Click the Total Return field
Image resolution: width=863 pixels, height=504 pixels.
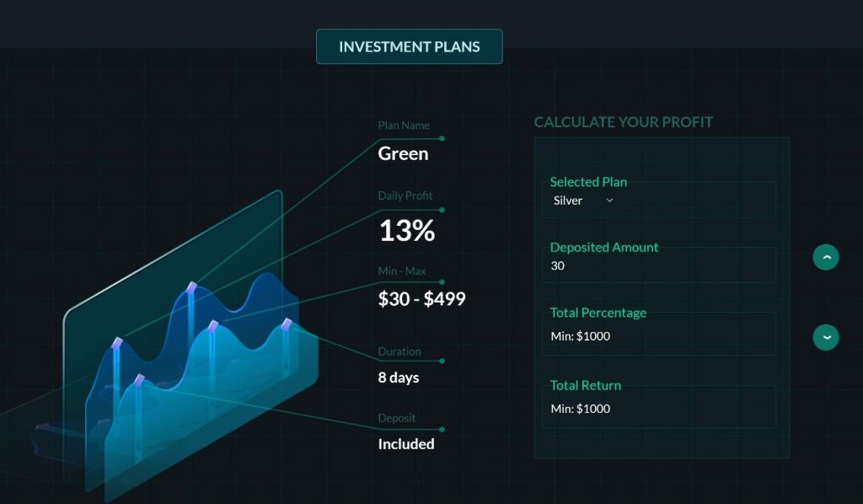click(659, 406)
